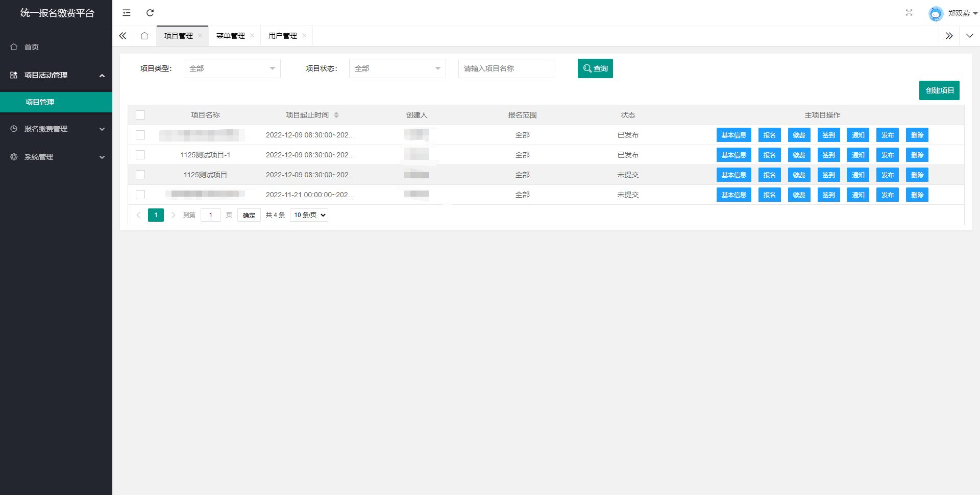Click 发布 in the first table row
980x495 pixels.
(888, 135)
